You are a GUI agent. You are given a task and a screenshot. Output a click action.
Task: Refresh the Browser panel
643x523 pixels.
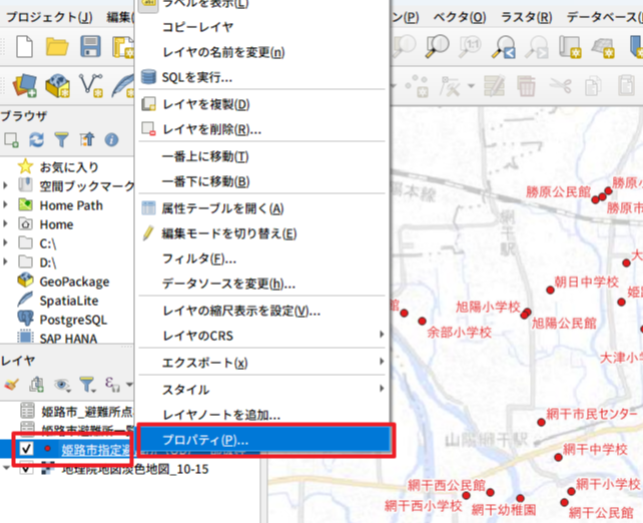click(x=37, y=141)
